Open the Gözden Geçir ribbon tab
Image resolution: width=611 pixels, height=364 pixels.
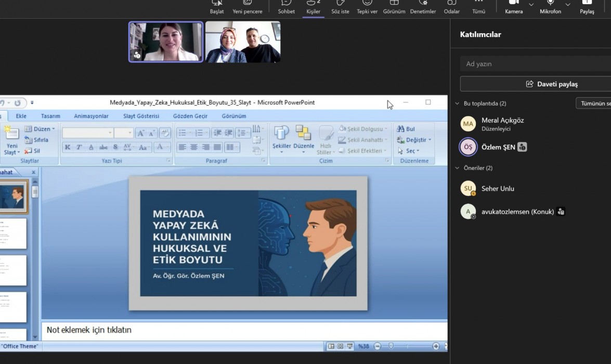point(190,116)
